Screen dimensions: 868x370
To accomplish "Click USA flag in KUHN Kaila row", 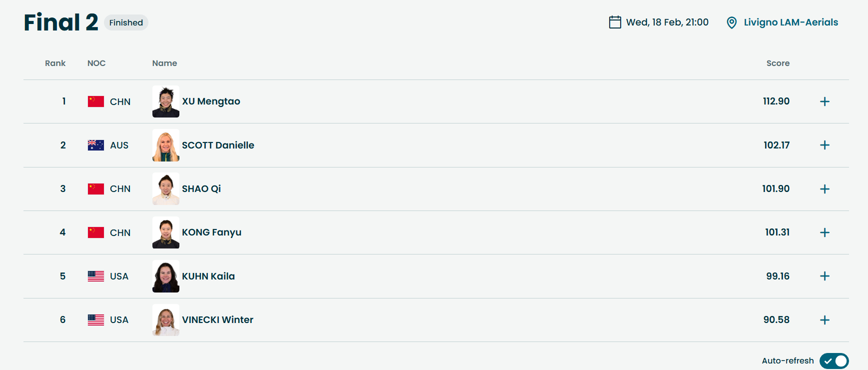I will [x=96, y=276].
